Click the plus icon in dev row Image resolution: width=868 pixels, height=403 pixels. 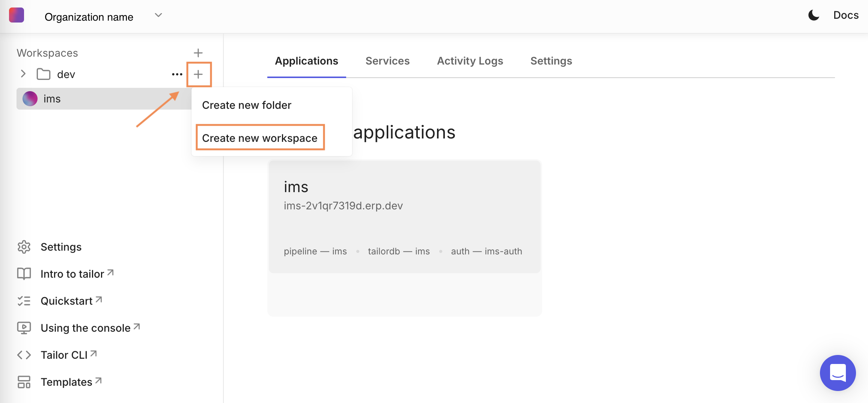pos(199,74)
